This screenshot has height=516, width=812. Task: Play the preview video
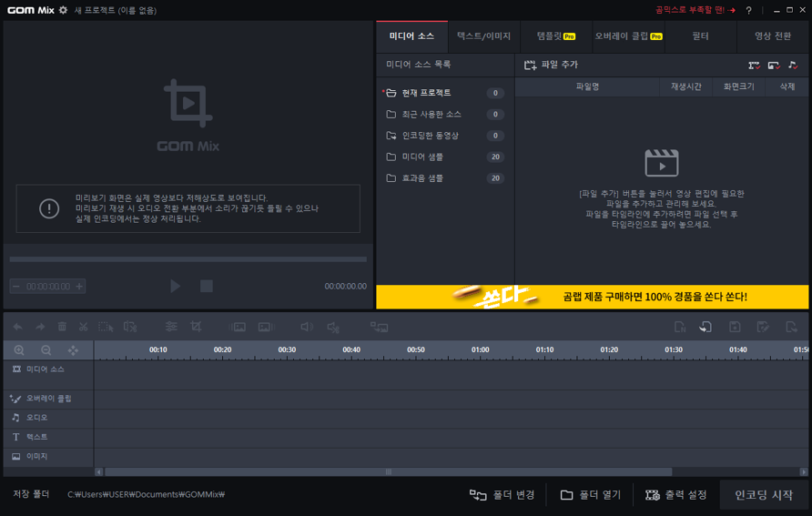(x=175, y=286)
